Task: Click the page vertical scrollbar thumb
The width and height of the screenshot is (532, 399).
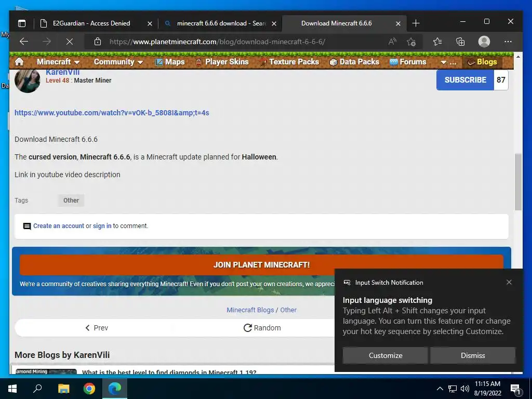Action: click(518, 182)
